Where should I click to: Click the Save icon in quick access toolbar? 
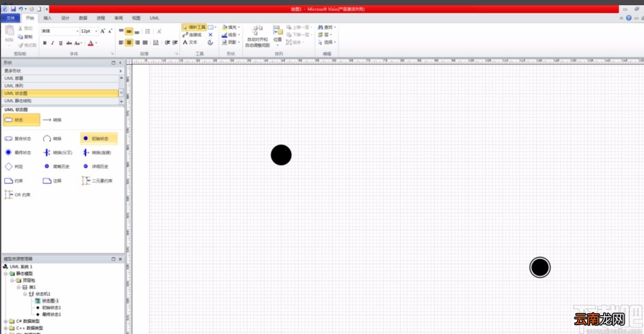tap(13, 9)
